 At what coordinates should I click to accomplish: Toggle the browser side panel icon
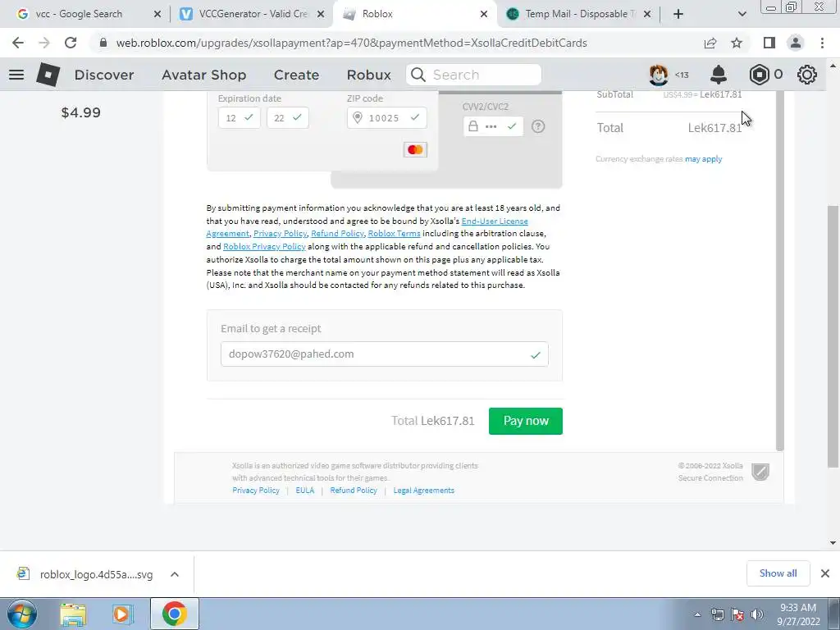pos(769,43)
